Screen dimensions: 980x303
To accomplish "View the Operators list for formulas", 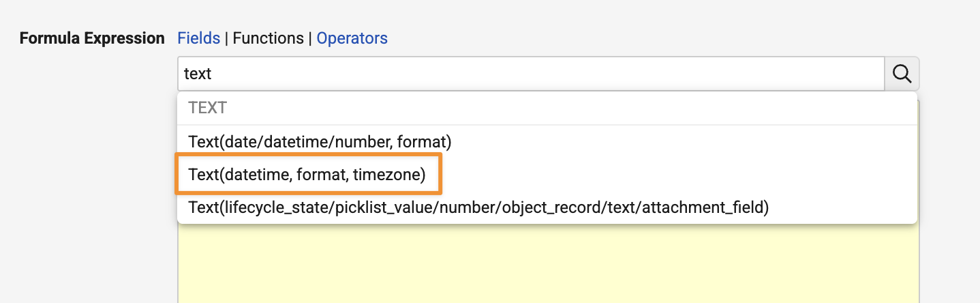I will 352,38.
